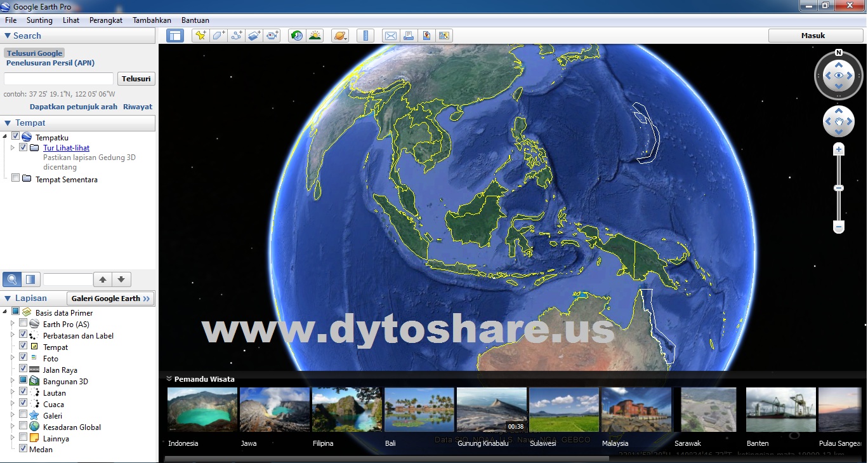Click Dapatkan petunjuk arah link
Viewport: 868px width, 463px height.
click(74, 107)
